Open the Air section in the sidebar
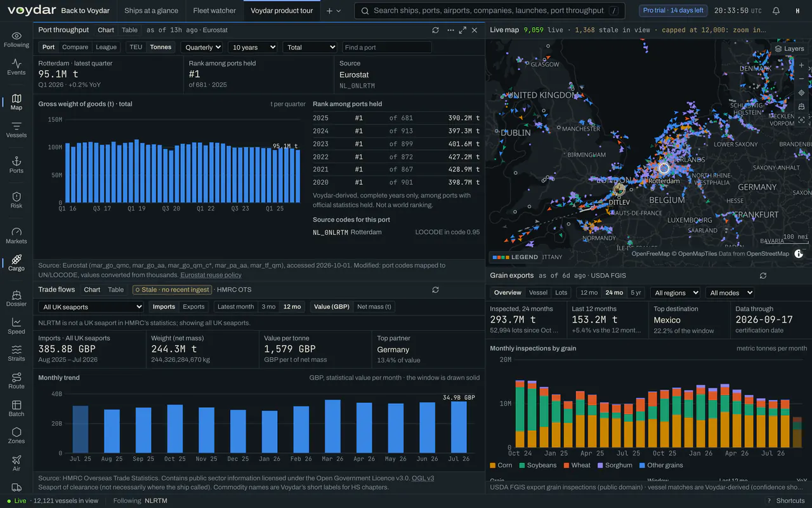812x508 pixels. [x=16, y=463]
